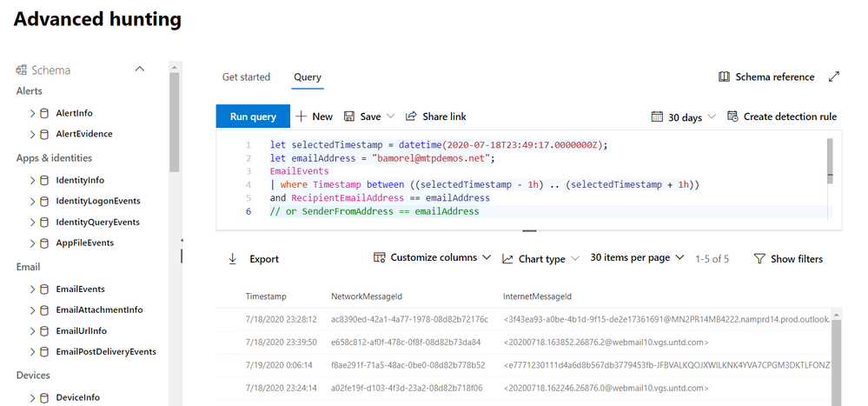The image size is (868, 406).
Task: Select the DeviceInfo table name
Action: click(x=78, y=397)
